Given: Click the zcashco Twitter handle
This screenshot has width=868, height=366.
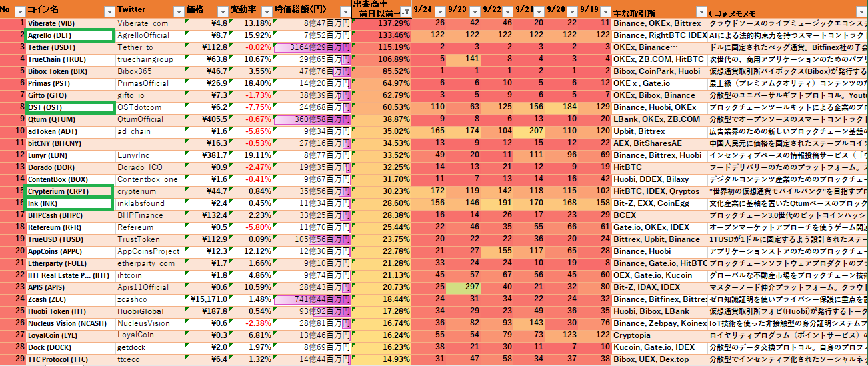Looking at the screenshot, I should pyautogui.click(x=132, y=299).
